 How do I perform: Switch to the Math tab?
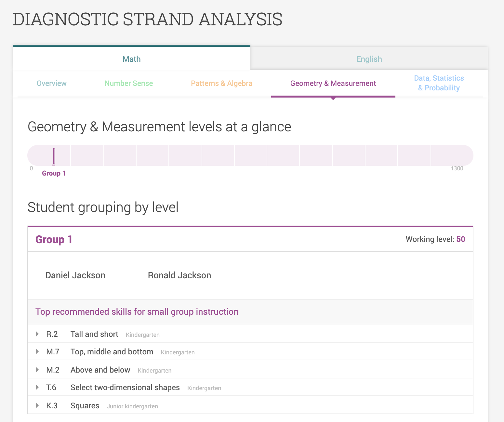click(131, 59)
